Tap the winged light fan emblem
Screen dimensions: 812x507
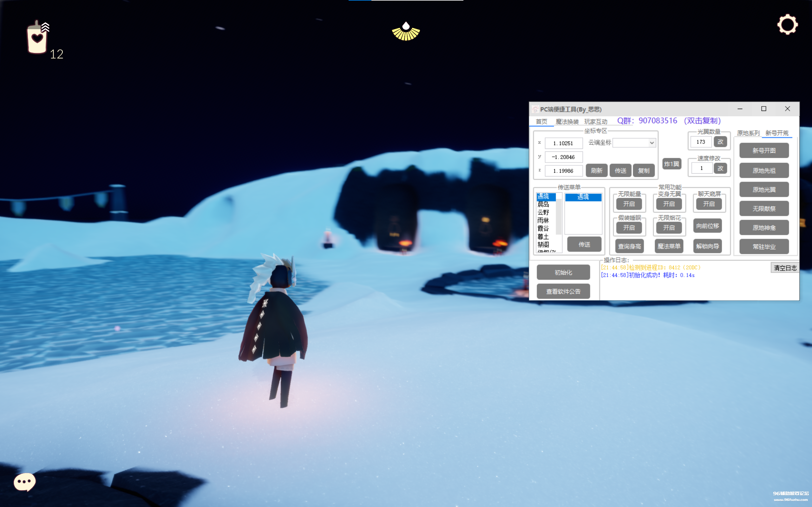point(406,32)
